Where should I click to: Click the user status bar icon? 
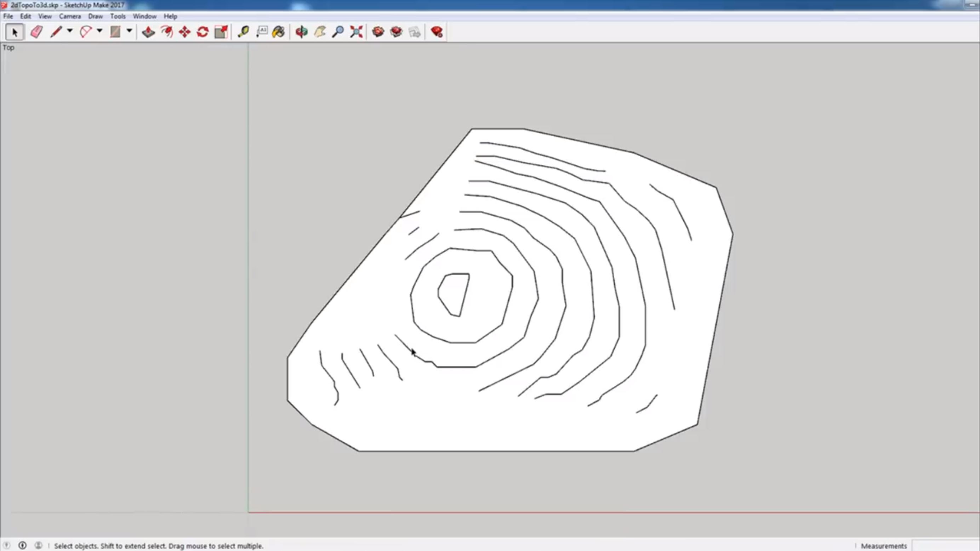39,545
